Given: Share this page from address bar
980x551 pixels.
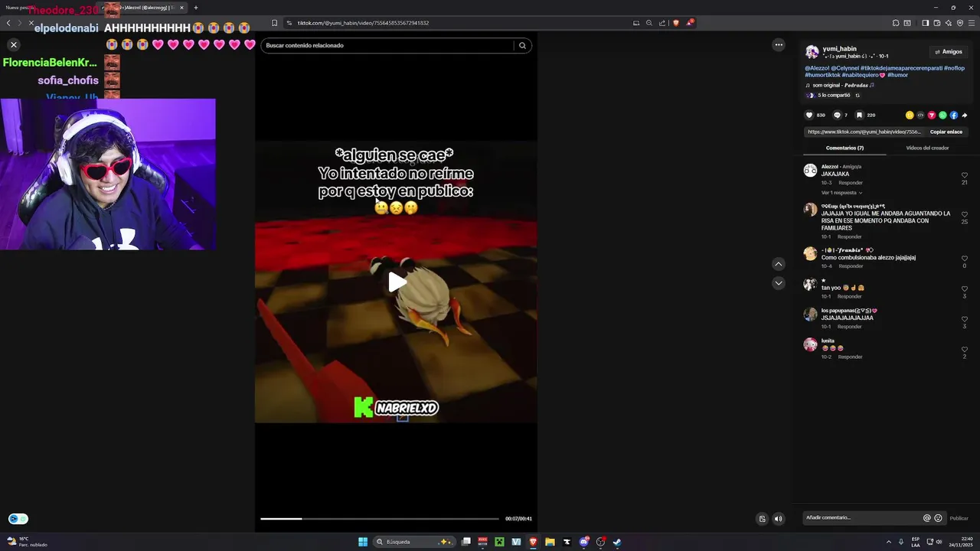Looking at the screenshot, I should point(662,23).
